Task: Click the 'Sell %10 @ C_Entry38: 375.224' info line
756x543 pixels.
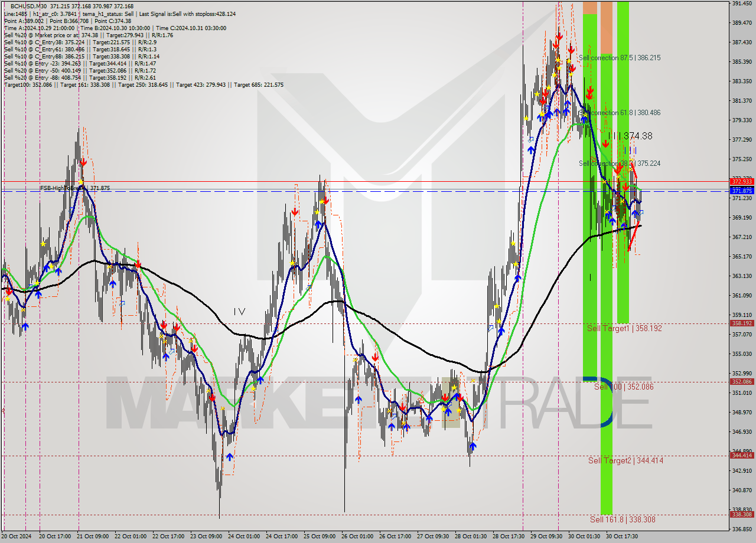Action: [80, 42]
